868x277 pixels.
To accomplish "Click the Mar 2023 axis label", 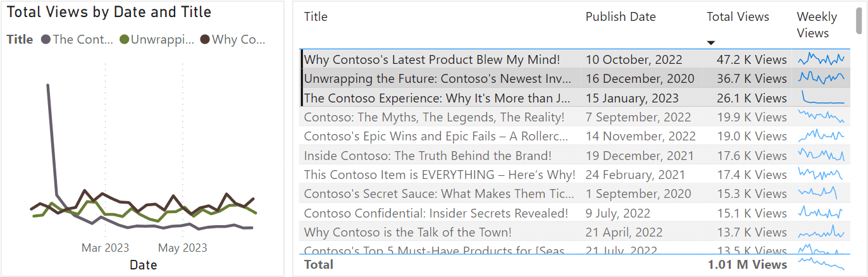I will coord(105,248).
